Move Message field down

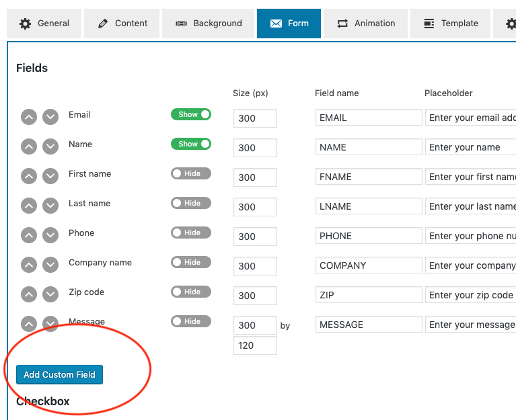(x=50, y=324)
